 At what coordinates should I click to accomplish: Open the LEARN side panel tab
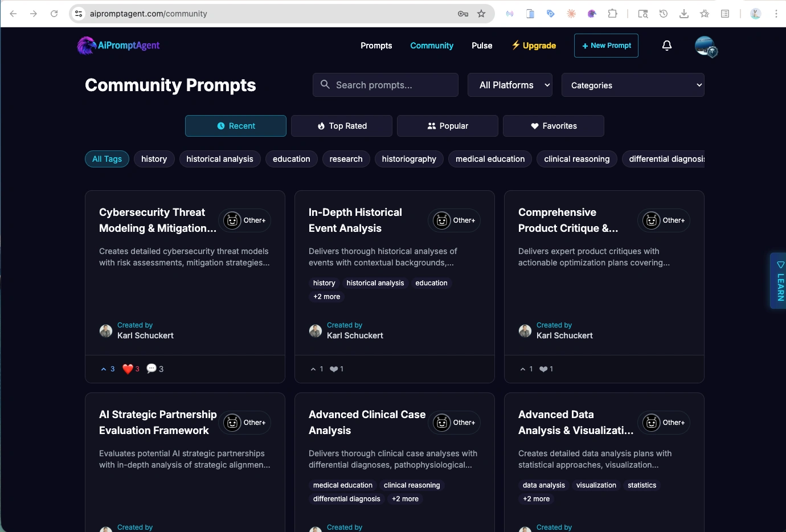(x=779, y=281)
